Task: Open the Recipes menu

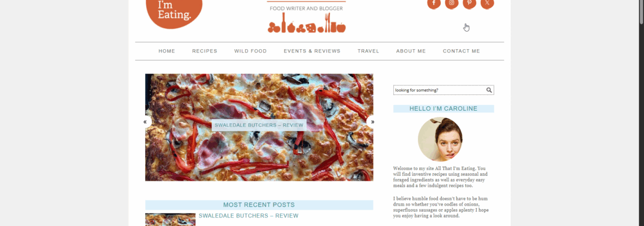Action: click(x=204, y=51)
